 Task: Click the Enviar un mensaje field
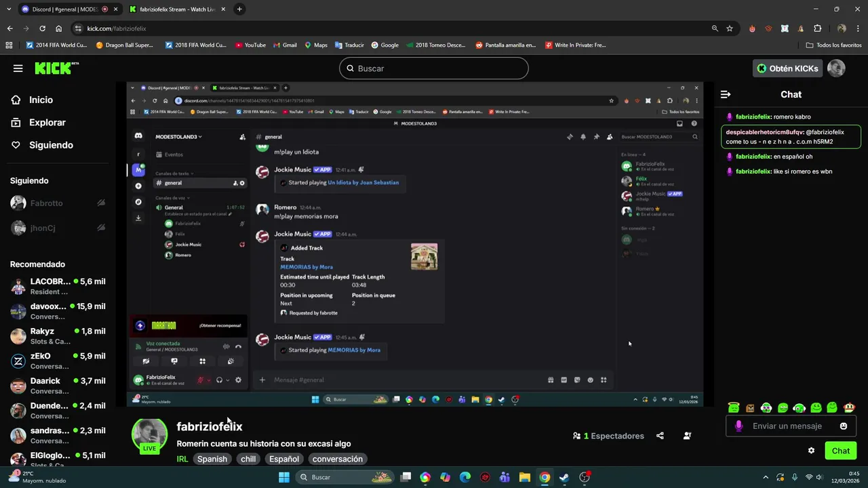tap(787, 426)
